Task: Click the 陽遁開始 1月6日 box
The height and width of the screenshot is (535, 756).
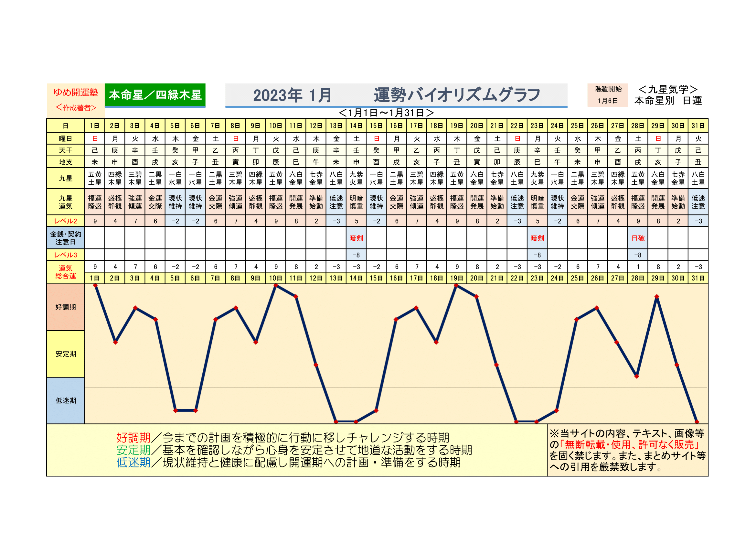Action: [608, 95]
